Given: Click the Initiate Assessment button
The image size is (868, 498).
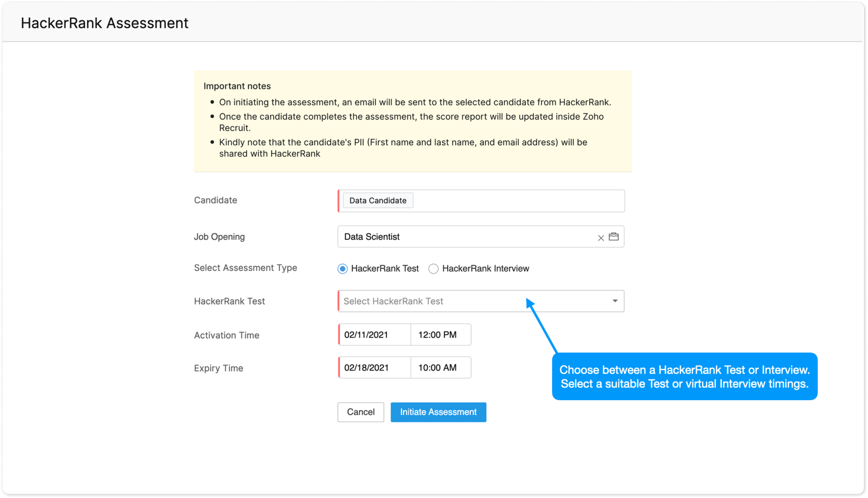Looking at the screenshot, I should point(438,412).
